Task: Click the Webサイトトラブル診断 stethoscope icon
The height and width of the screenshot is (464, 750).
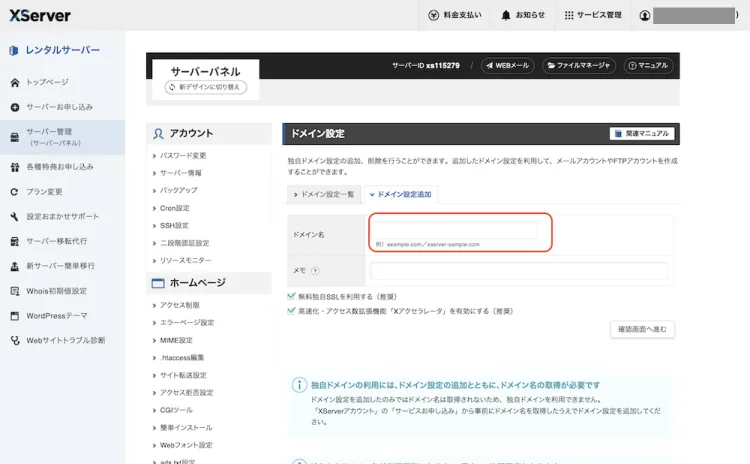Action: 15,341
